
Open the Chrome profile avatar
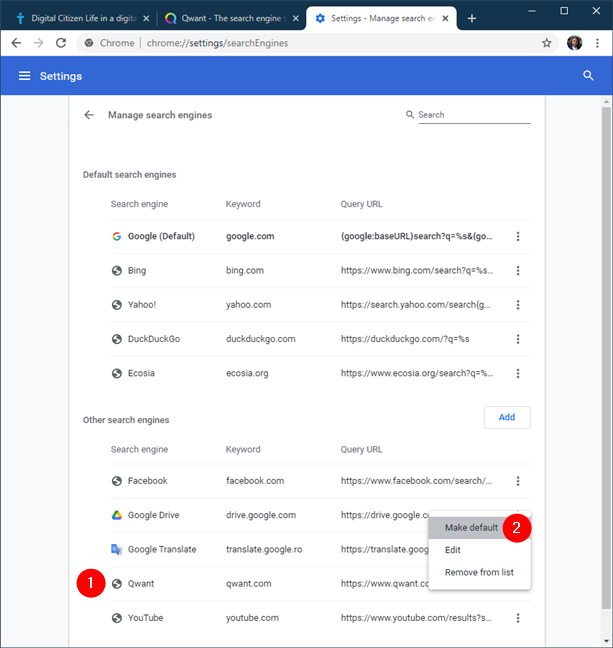574,43
